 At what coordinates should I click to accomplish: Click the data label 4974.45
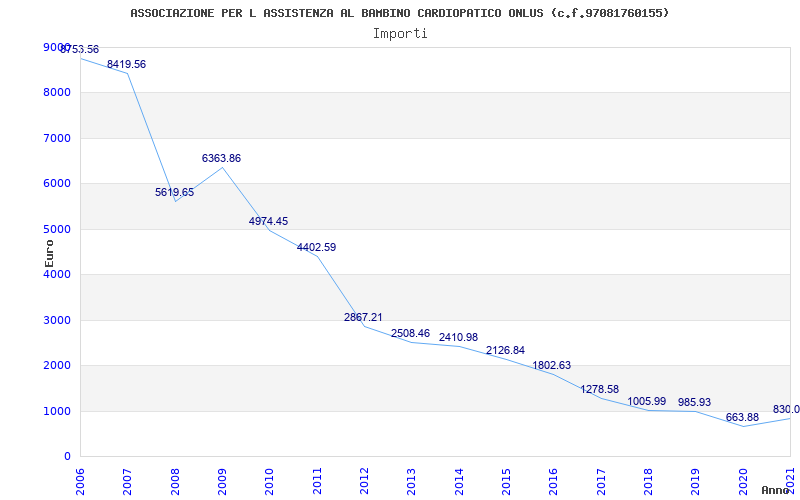[x=268, y=221]
